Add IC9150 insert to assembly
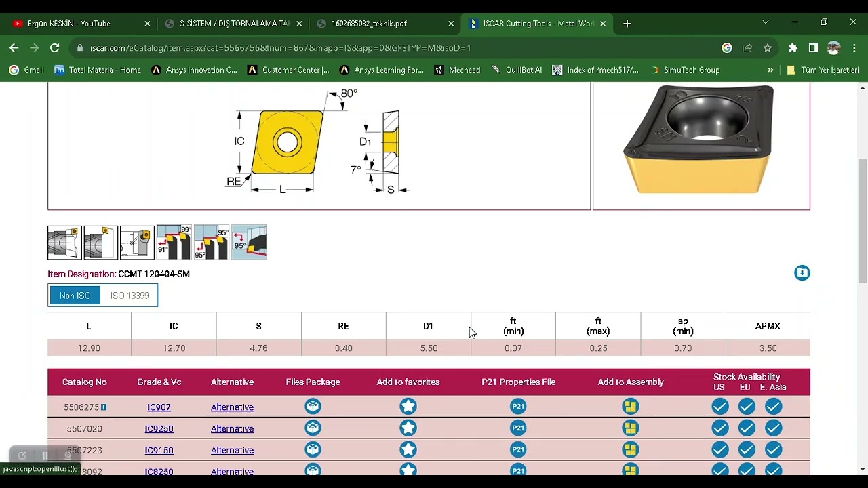The height and width of the screenshot is (488, 868). coord(631,450)
